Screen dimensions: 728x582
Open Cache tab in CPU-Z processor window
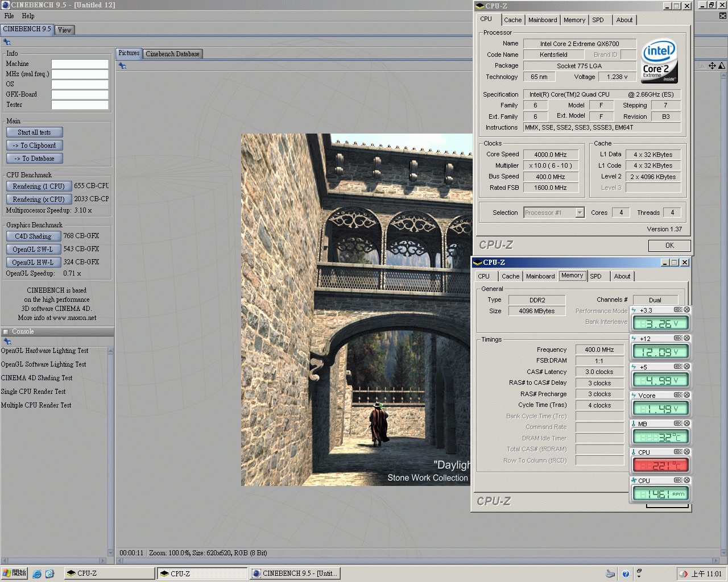512,20
